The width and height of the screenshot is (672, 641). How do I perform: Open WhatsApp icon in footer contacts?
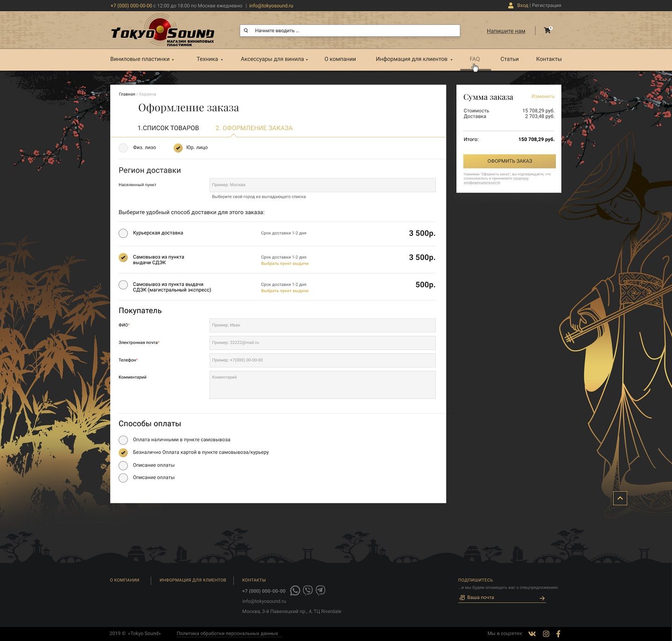pos(295,591)
